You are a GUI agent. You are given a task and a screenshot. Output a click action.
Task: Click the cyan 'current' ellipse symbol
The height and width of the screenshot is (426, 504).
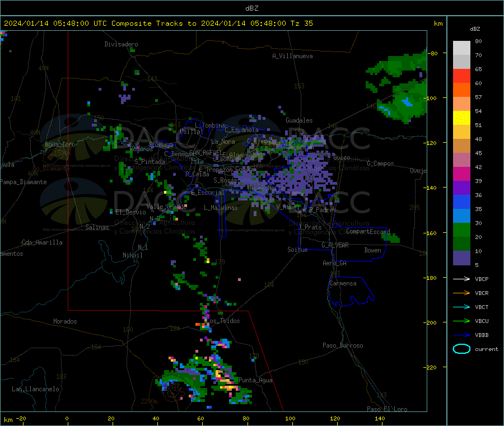tap(461, 349)
